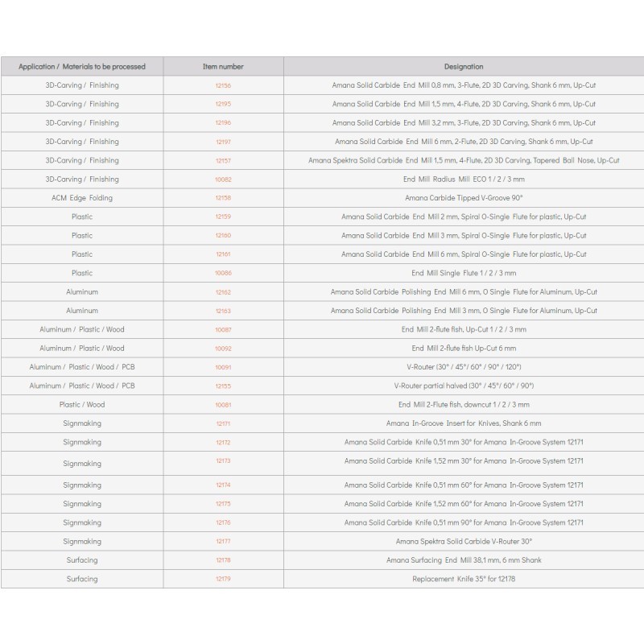Click the Application / Materials column header
Viewport: 644px width, 644px height.
pyautogui.click(x=82, y=67)
